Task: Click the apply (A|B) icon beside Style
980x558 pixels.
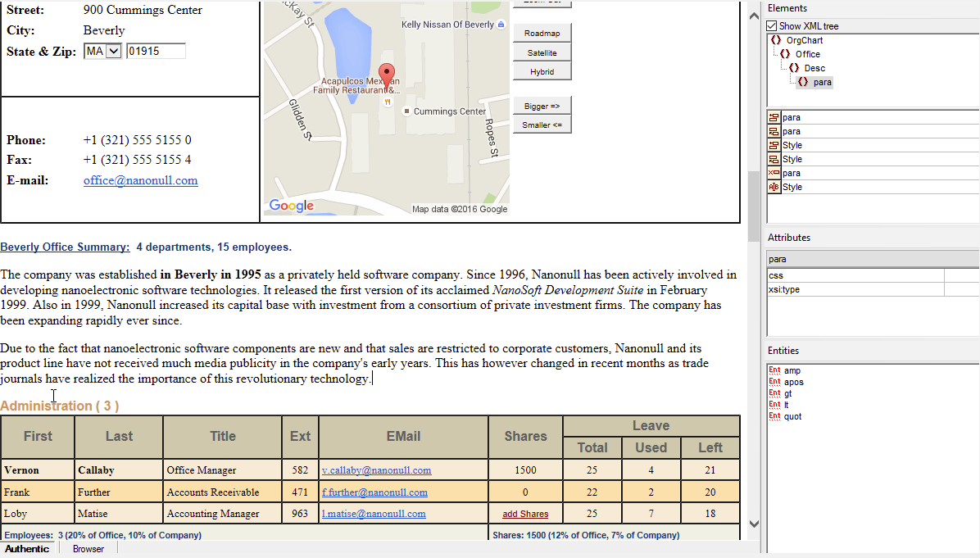Action: click(774, 187)
